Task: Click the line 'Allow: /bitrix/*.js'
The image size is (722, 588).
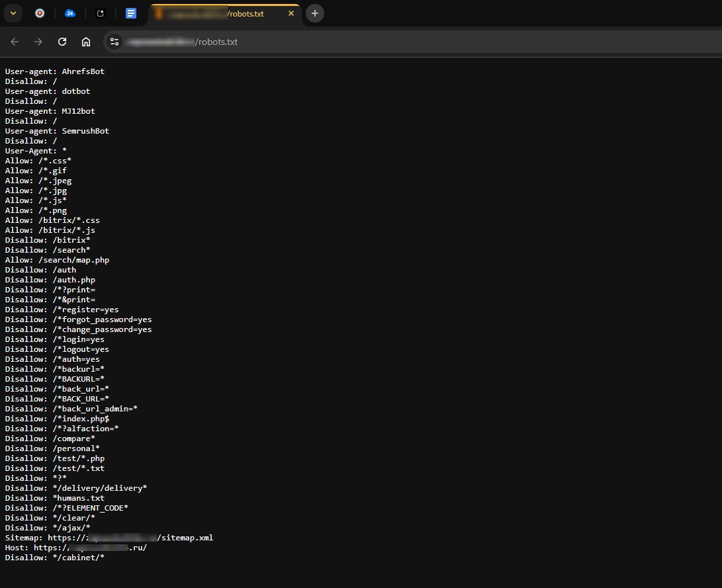Action: pyautogui.click(x=50, y=230)
